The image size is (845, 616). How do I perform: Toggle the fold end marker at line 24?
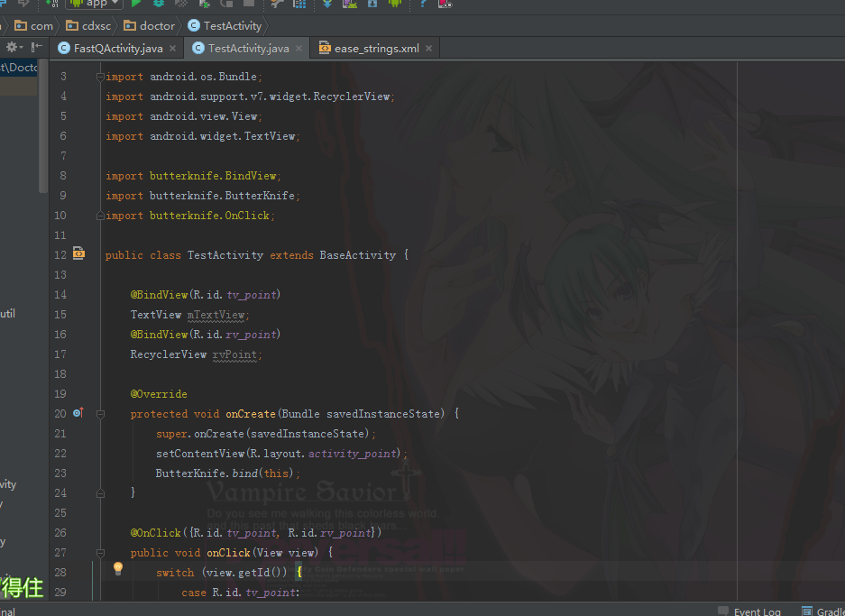pyautogui.click(x=100, y=493)
